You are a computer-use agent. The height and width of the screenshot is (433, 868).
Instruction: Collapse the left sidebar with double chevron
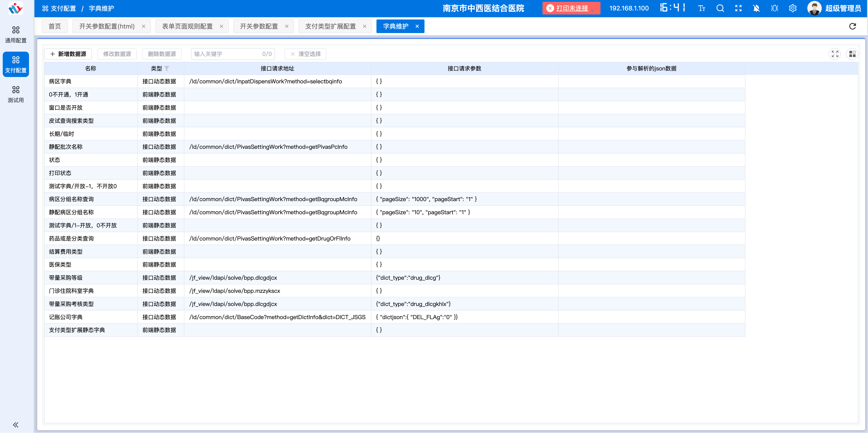point(15,425)
